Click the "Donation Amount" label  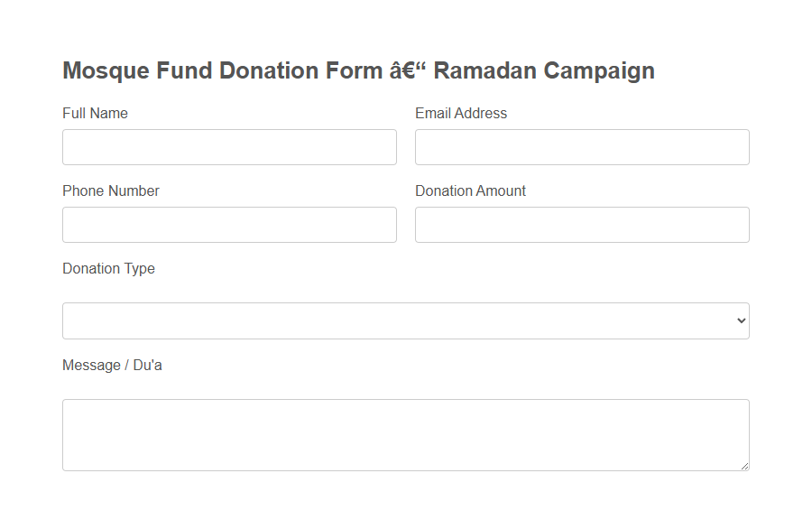click(x=470, y=190)
